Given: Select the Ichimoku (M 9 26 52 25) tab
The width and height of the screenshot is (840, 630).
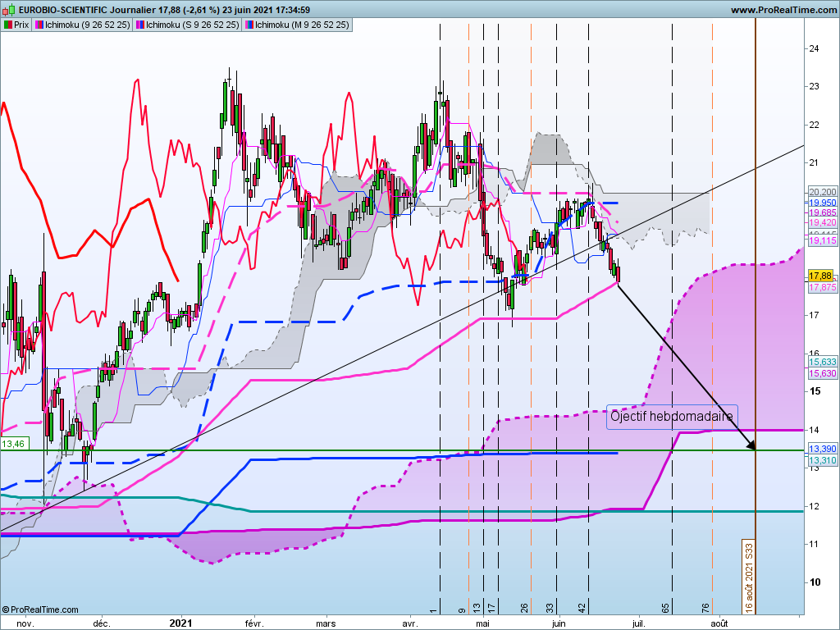Looking at the screenshot, I should tap(297, 25).
